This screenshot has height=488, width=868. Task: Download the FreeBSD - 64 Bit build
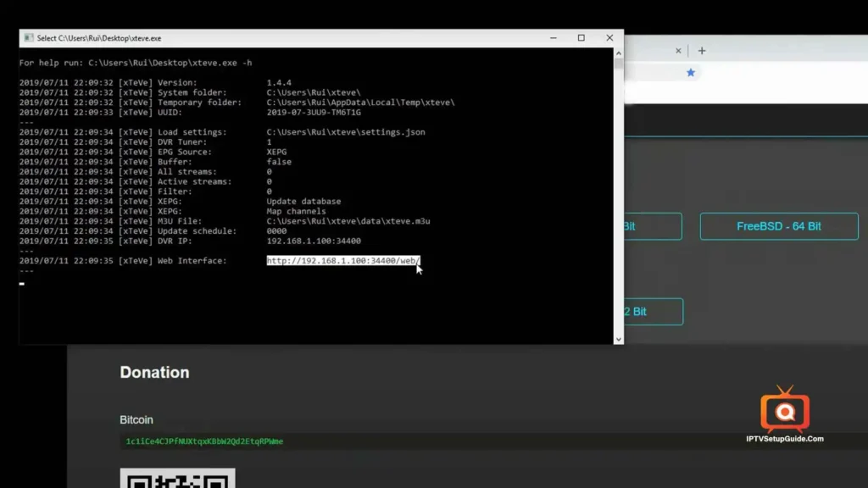(778, 226)
